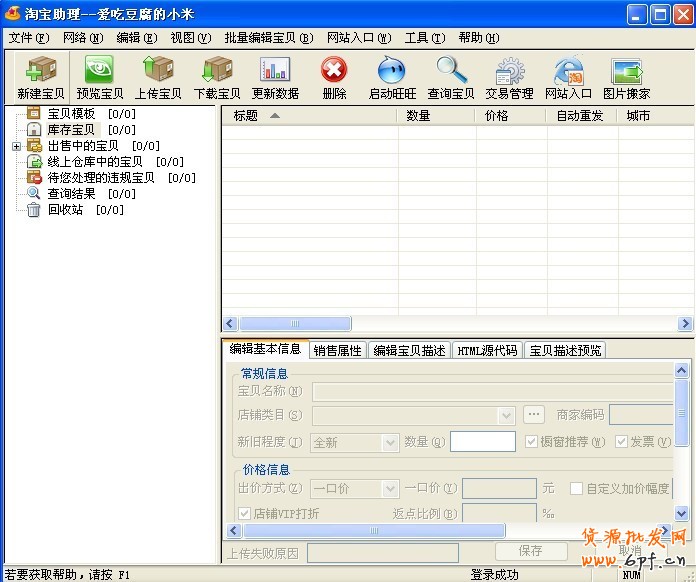Click the 上传宝贝 upload icon
This screenshot has width=696, height=582.
(x=158, y=71)
